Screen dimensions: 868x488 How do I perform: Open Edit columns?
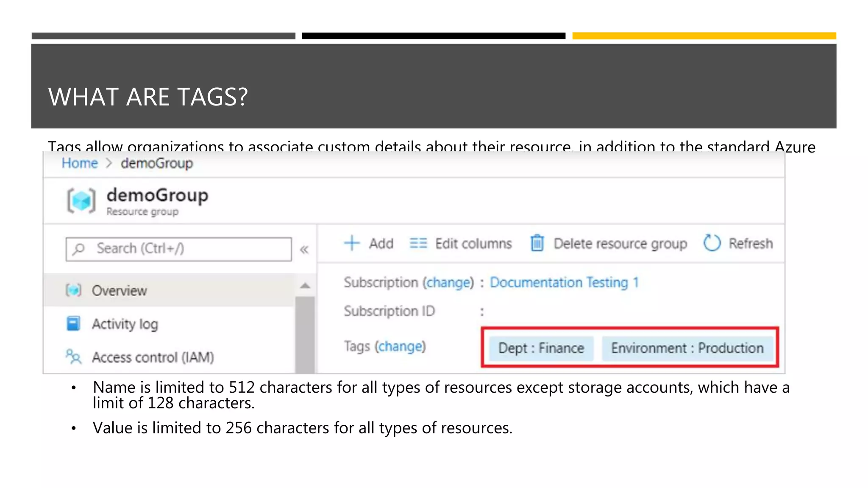(x=473, y=244)
